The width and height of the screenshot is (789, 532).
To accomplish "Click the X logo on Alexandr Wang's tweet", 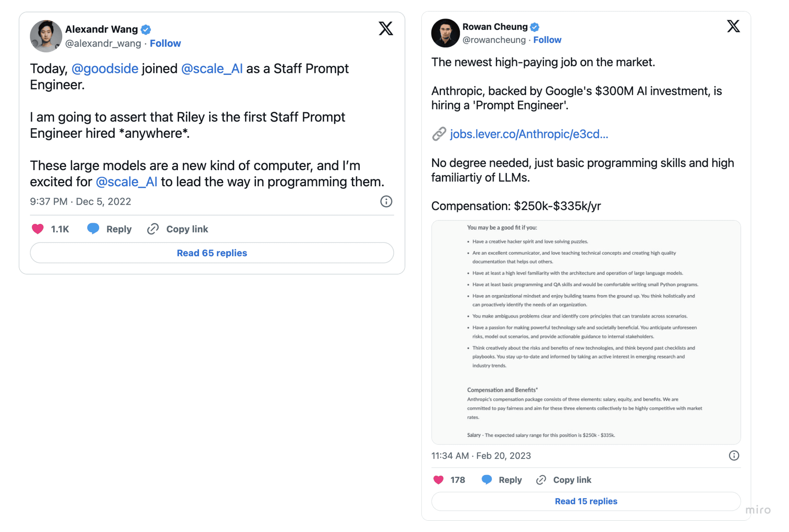I will [x=386, y=29].
